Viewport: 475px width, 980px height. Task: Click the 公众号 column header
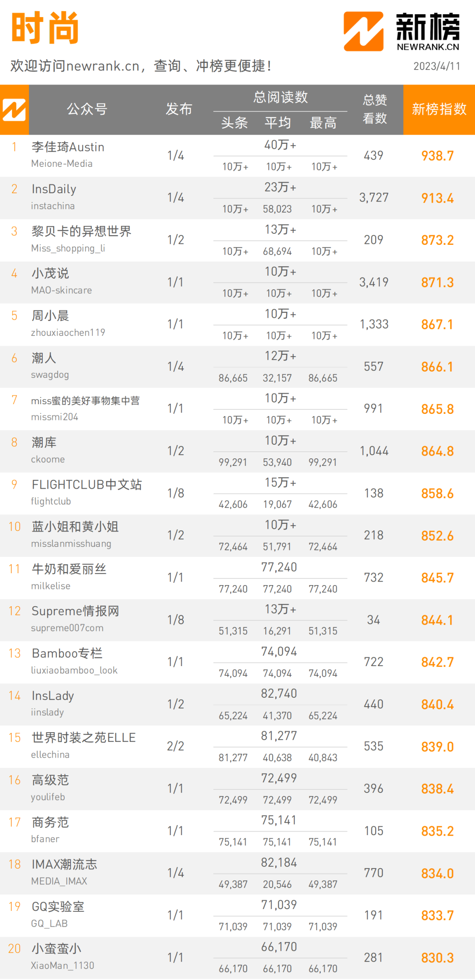[87, 109]
